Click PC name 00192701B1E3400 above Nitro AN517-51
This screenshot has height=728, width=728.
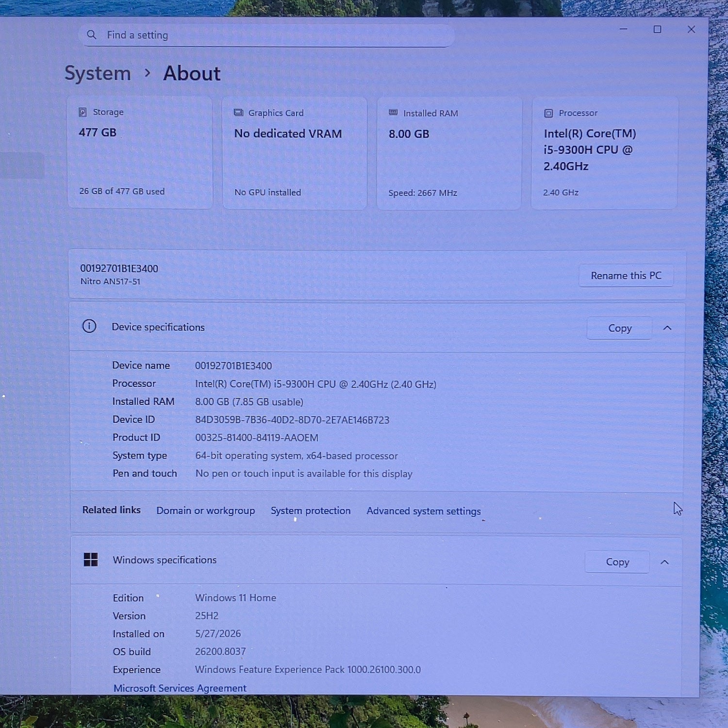tap(119, 268)
